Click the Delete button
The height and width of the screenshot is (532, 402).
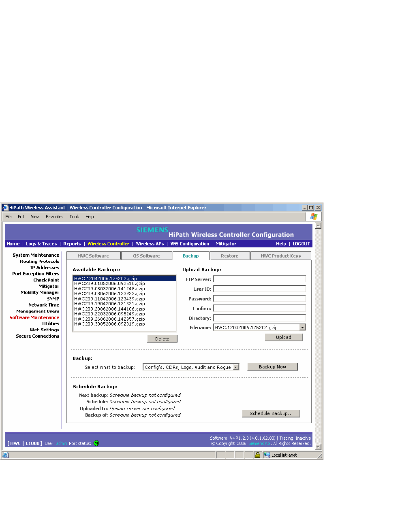pyautogui.click(x=162, y=339)
